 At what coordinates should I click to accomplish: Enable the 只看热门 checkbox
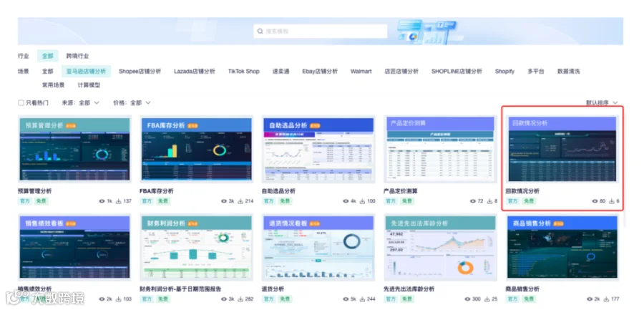pos(21,103)
